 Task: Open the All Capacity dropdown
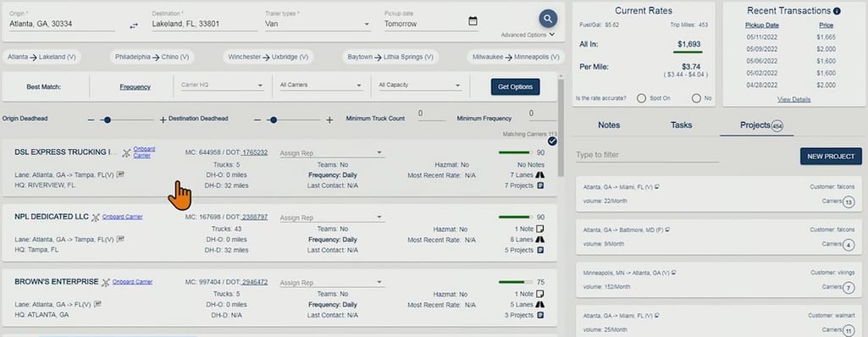(x=420, y=86)
